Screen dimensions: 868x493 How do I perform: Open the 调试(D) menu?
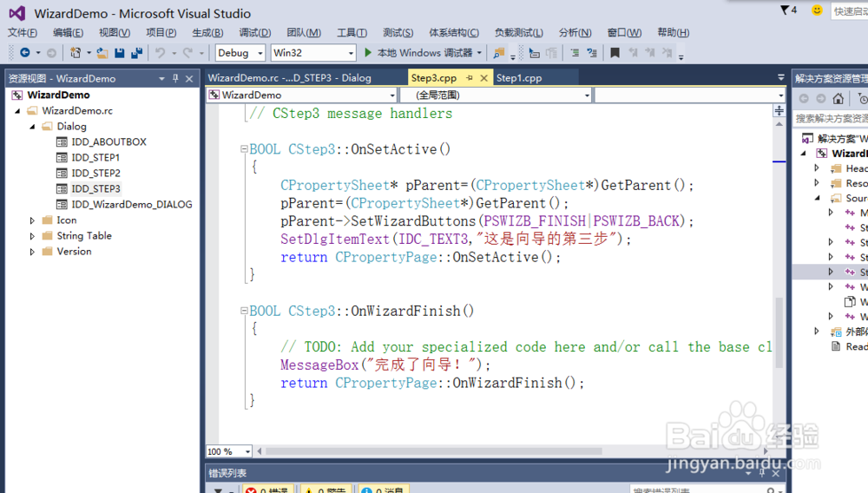pyautogui.click(x=255, y=33)
